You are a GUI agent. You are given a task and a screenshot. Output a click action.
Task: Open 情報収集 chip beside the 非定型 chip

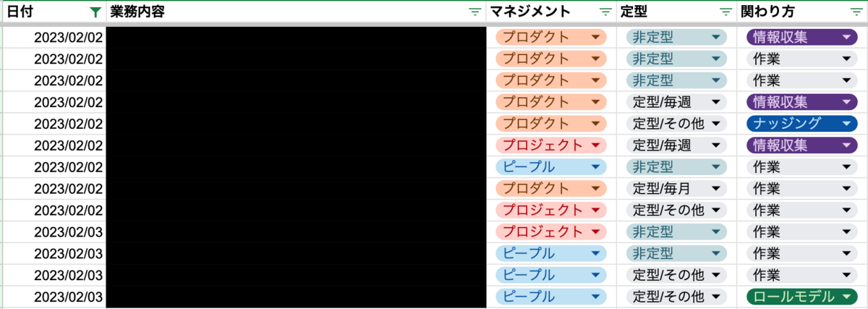pyautogui.click(x=802, y=38)
